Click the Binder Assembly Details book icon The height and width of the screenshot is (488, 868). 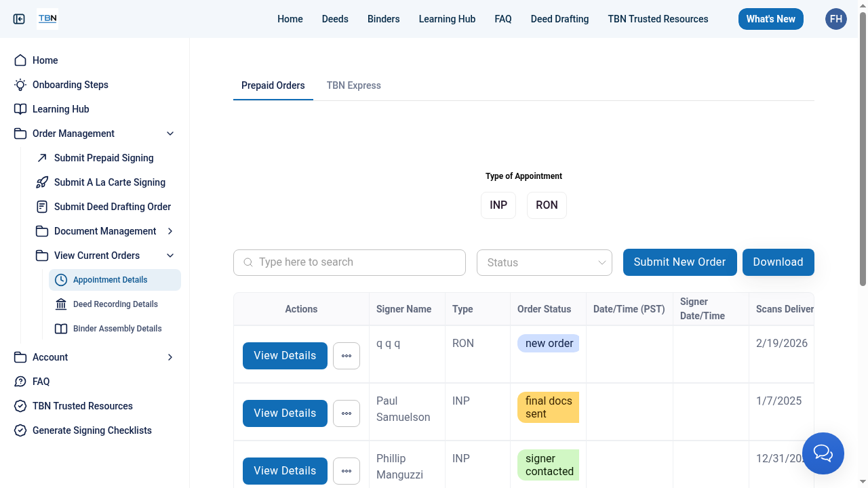pyautogui.click(x=62, y=328)
